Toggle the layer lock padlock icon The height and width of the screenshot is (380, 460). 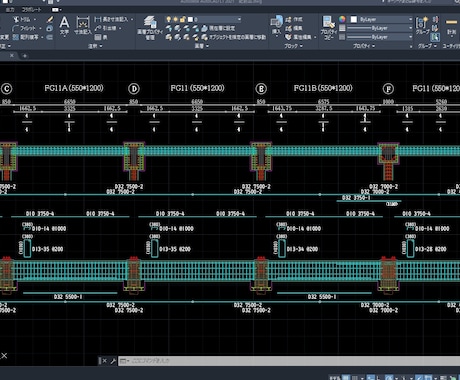[183, 20]
